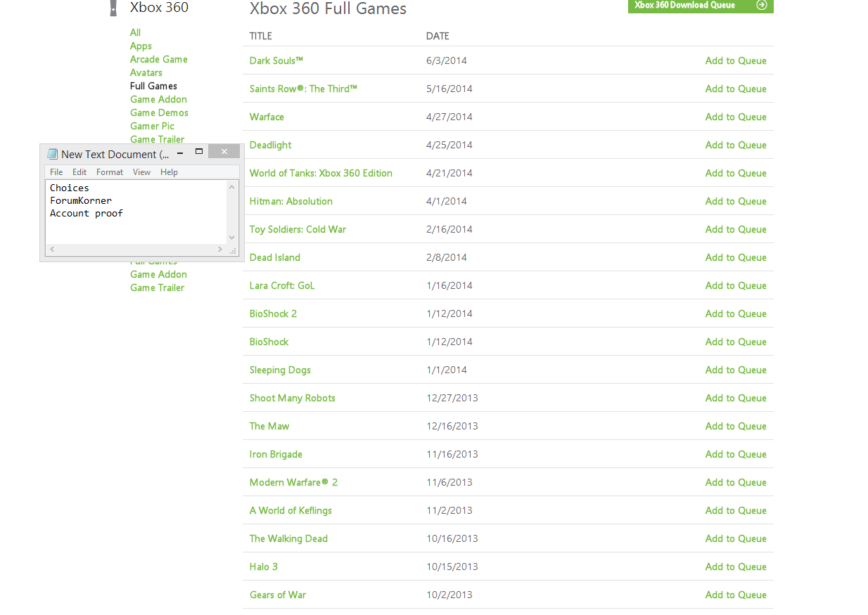Open Hitman: Absolution title link
This screenshot has width=868, height=615.
[x=291, y=201]
